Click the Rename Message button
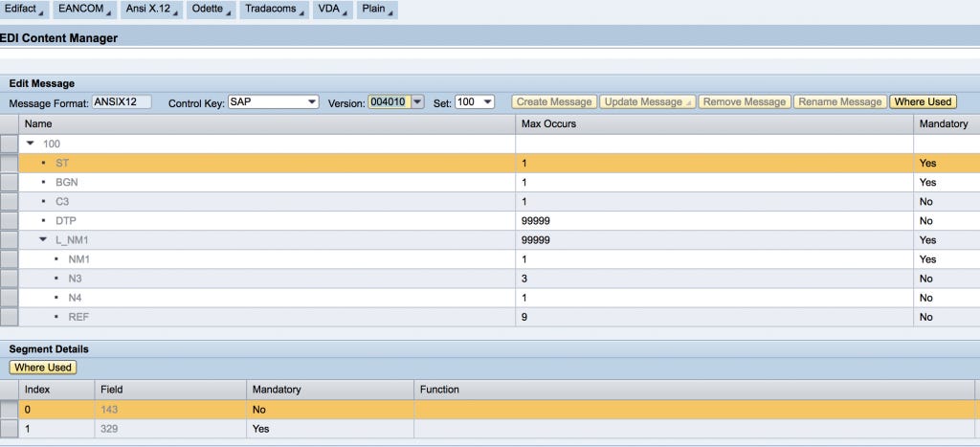This screenshot has height=447, width=980. (840, 101)
